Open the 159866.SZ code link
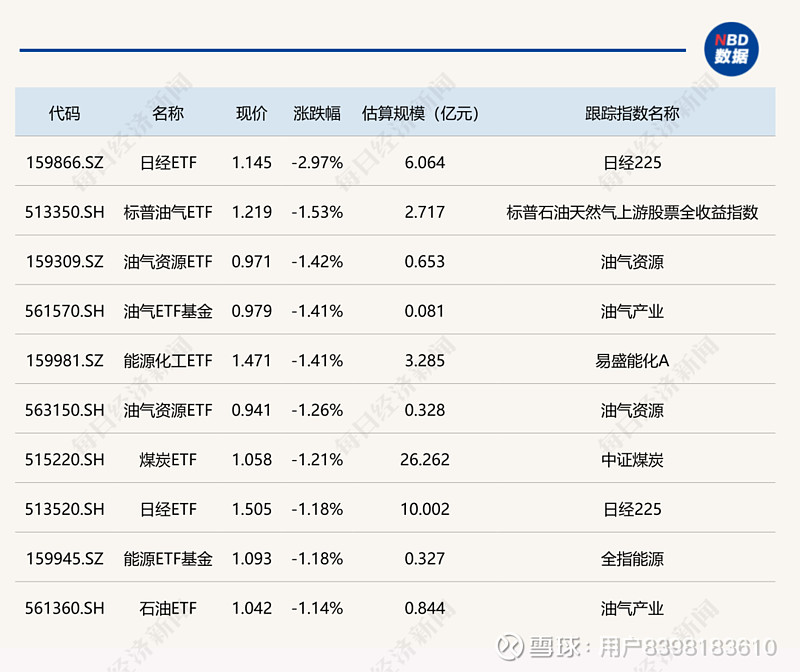This screenshot has width=800, height=672. pos(63,162)
